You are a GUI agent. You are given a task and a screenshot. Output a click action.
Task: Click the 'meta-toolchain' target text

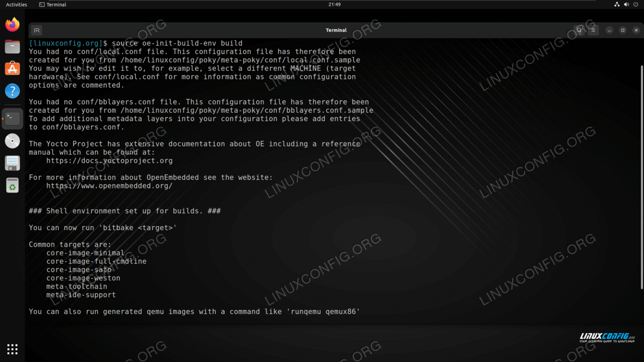(77, 286)
